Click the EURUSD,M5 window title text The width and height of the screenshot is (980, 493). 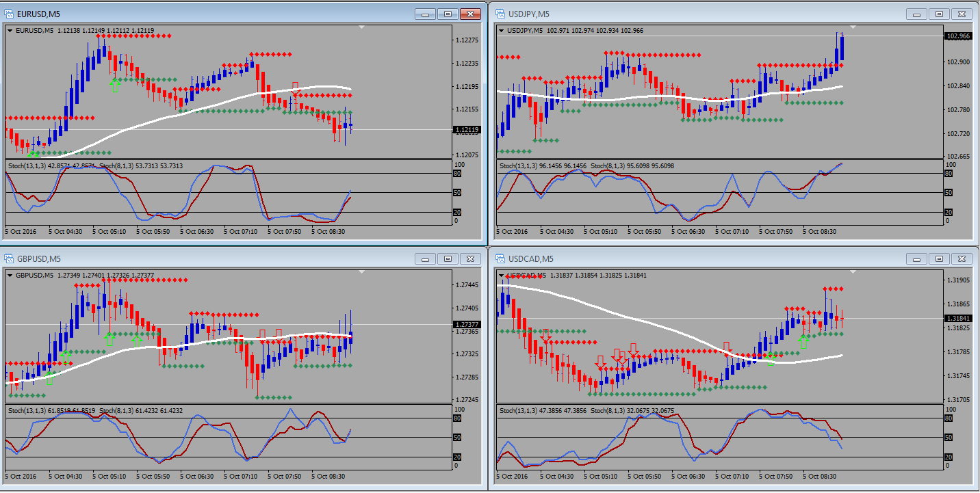[38, 14]
